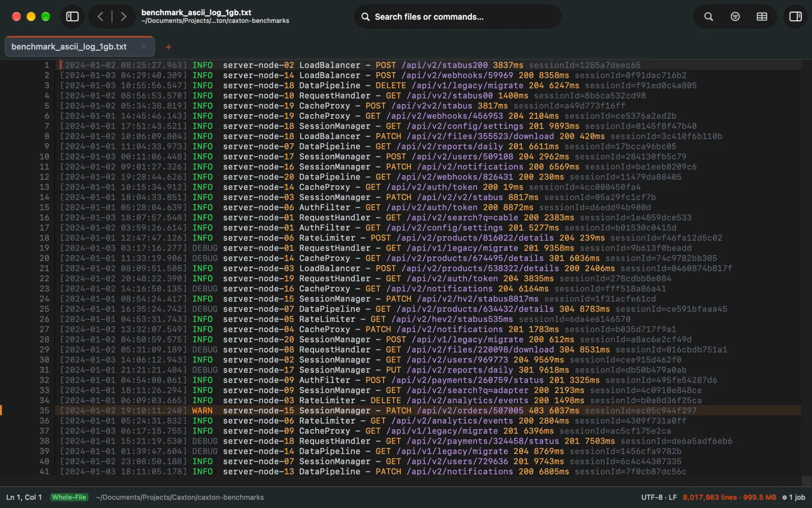Screen dimensions: 812x508
Task: Toggle the left sidebar panel icon
Action: [x=73, y=17]
